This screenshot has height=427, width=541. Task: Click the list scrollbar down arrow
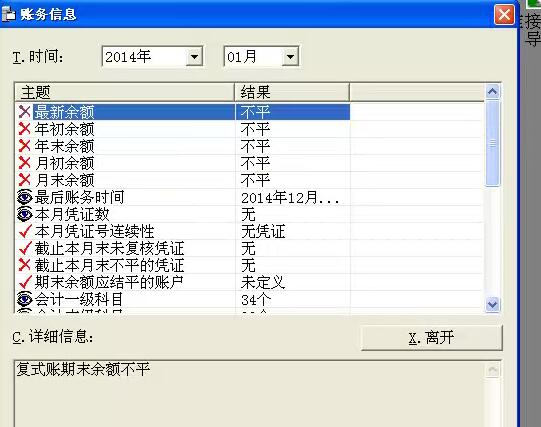[x=492, y=305]
